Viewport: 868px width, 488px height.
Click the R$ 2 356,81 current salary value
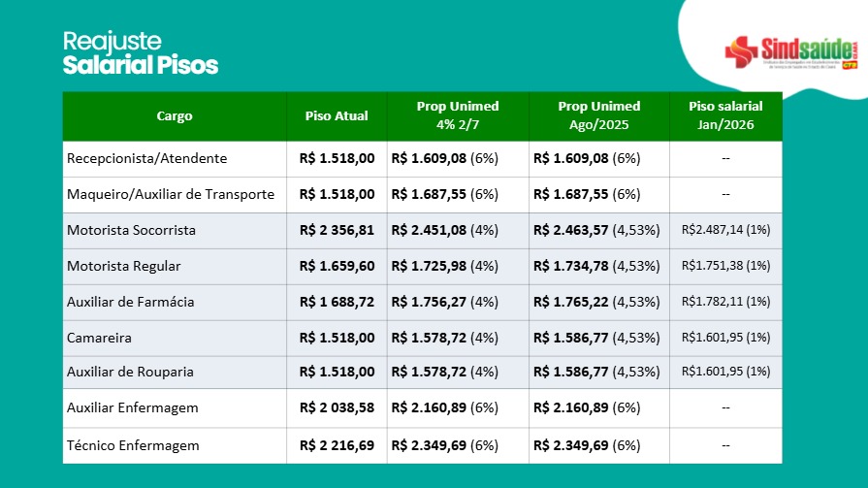337,230
